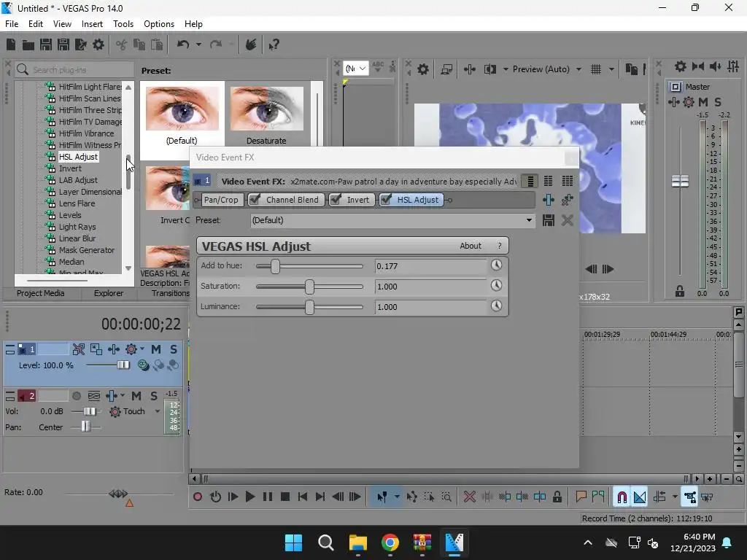Open Preview (Auto) quality dropdown
The width and height of the screenshot is (747, 560).
click(578, 69)
